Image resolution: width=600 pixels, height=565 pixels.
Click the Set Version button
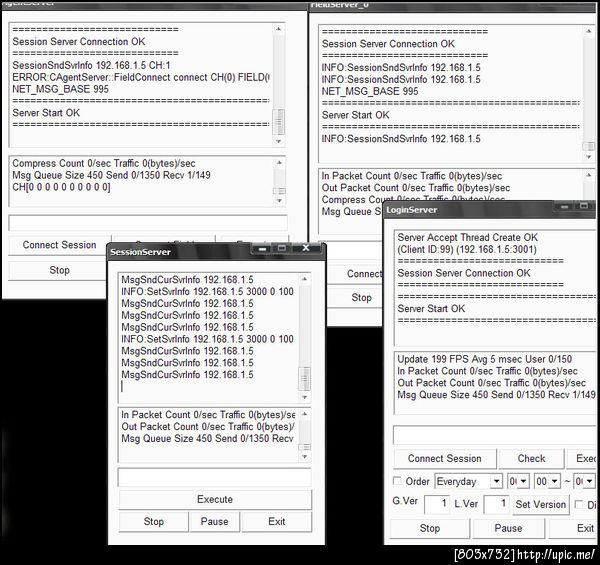tap(540, 504)
